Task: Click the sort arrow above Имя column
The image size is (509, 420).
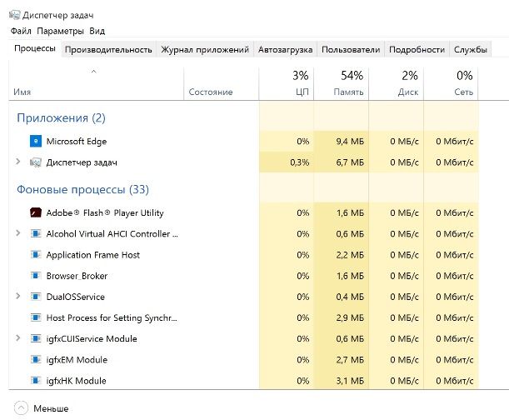Action: tap(94, 71)
